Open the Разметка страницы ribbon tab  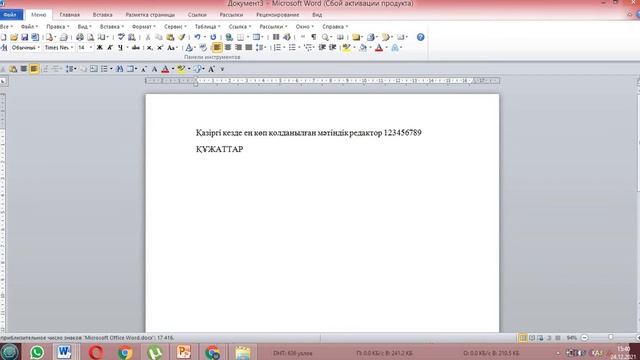(150, 15)
